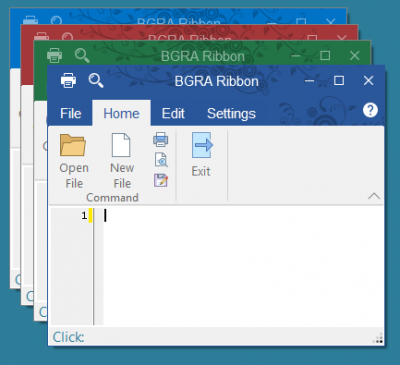The image size is (400, 365).
Task: Click magnifier icon in red window title bar
Action: [x=67, y=36]
